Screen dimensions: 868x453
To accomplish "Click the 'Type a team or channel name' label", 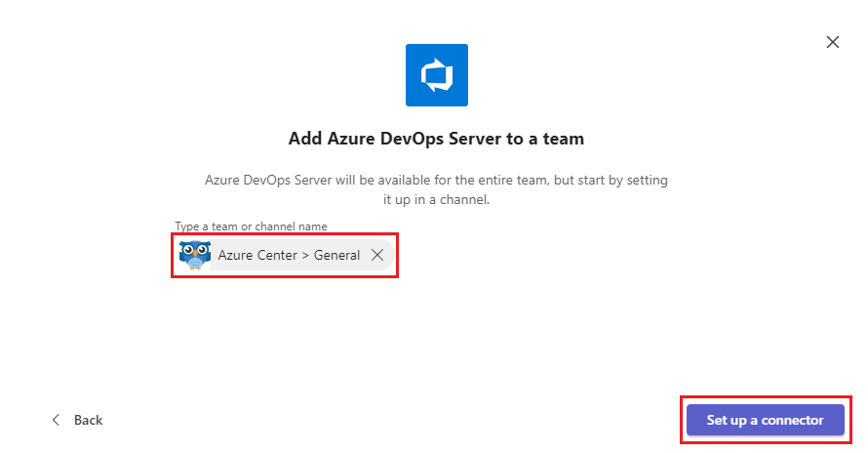I will pos(251,226).
